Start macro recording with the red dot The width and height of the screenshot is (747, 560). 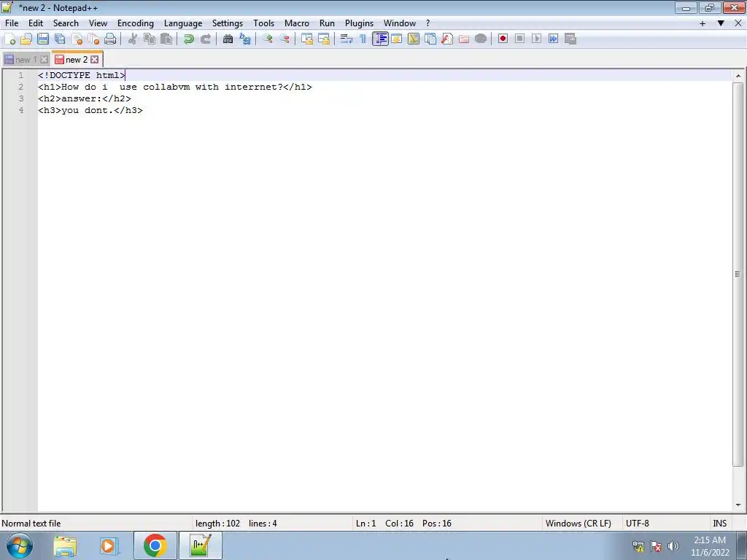[503, 39]
